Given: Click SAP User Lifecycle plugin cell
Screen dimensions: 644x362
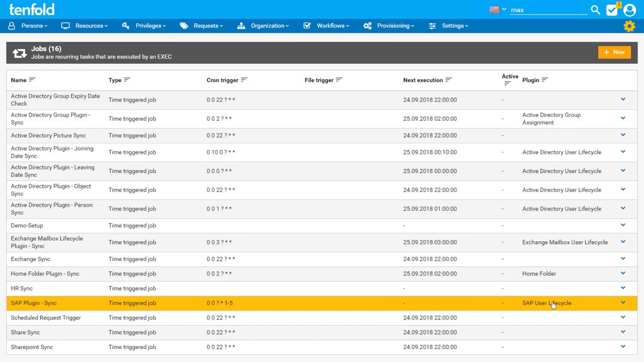Looking at the screenshot, I should pyautogui.click(x=547, y=303).
